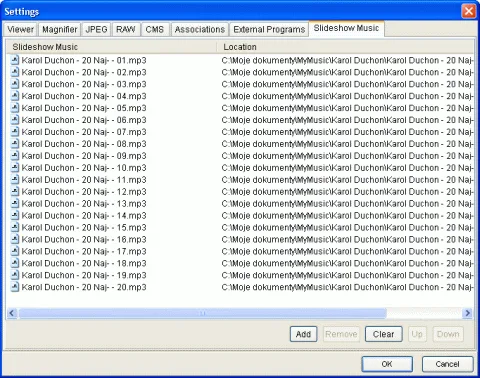
Task: Select 'Karol Duchon - 20 Naj- - 07.mp3'
Action: [84, 132]
